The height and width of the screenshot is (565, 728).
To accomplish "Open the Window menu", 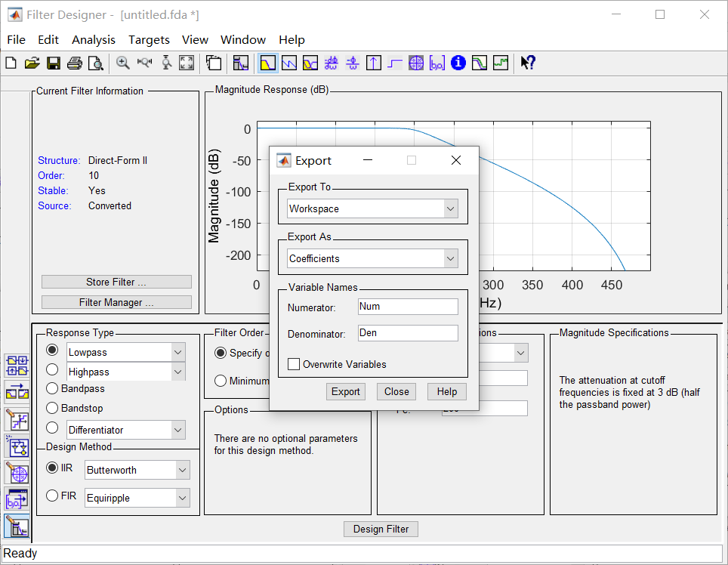I will coord(243,40).
